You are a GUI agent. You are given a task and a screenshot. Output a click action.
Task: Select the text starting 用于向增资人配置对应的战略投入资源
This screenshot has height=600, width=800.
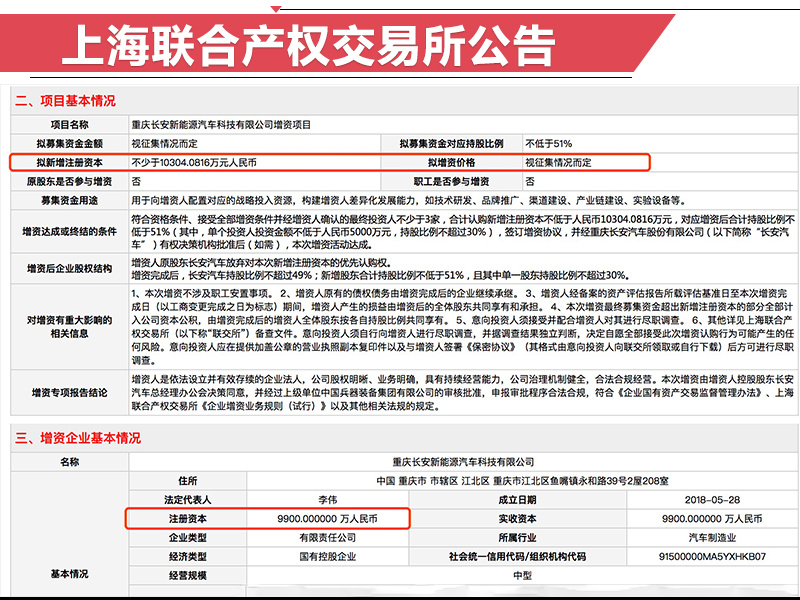(x=409, y=201)
